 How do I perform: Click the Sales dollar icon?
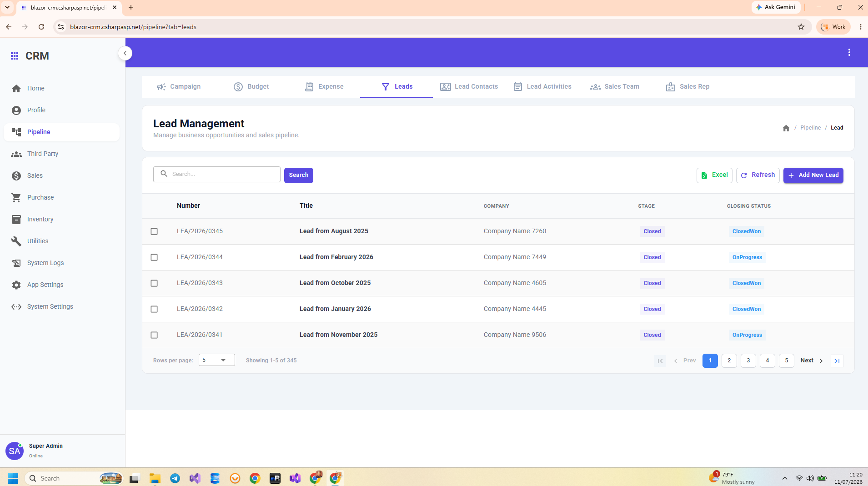(x=16, y=176)
